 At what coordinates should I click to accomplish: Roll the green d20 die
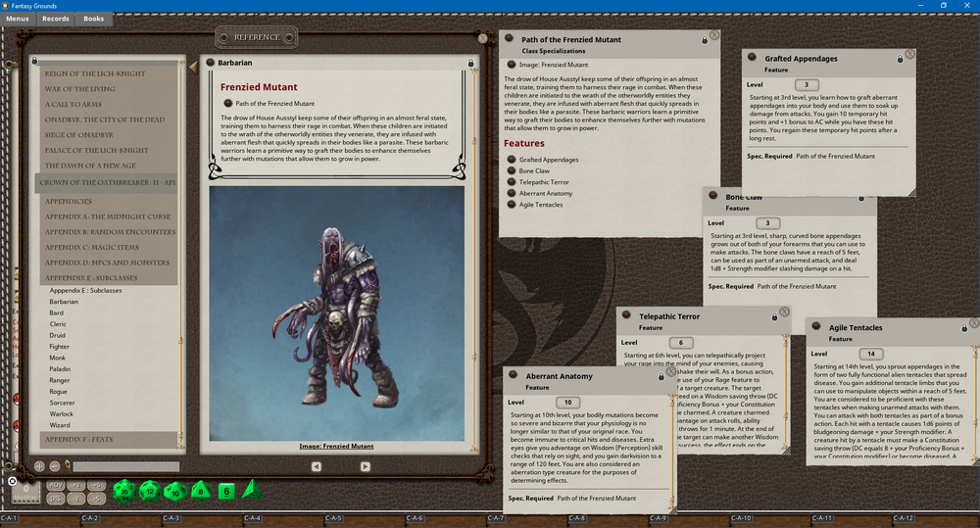pos(125,490)
